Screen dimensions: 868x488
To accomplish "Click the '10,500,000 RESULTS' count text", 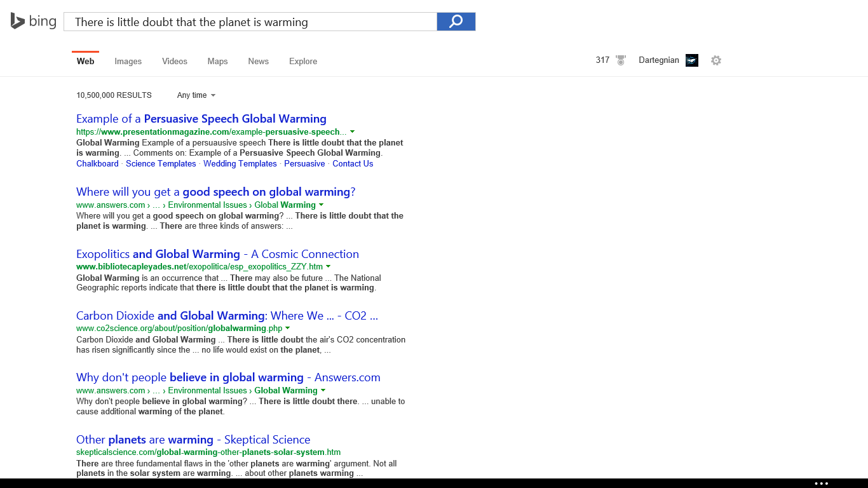I will point(114,95).
